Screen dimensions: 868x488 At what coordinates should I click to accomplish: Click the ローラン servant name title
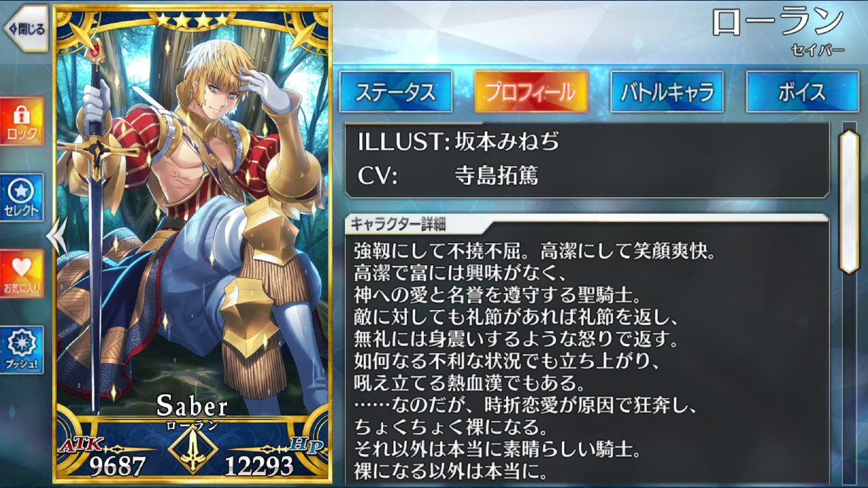click(778, 23)
